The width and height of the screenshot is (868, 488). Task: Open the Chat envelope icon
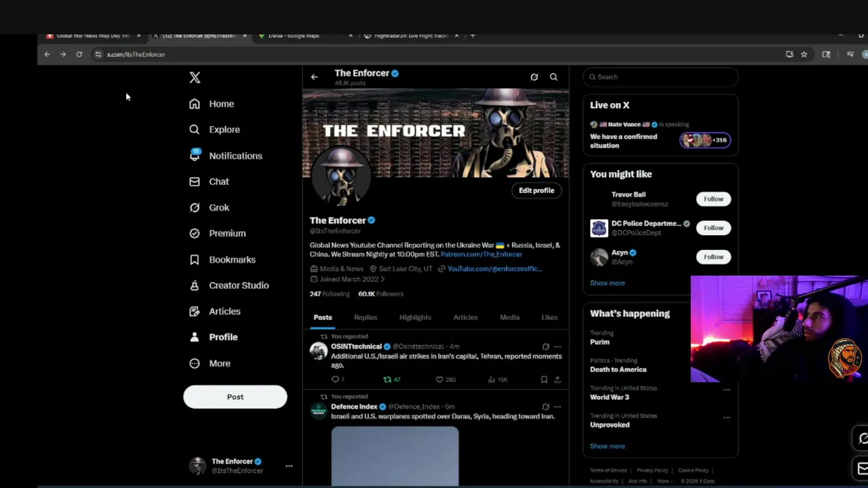pyautogui.click(x=195, y=182)
